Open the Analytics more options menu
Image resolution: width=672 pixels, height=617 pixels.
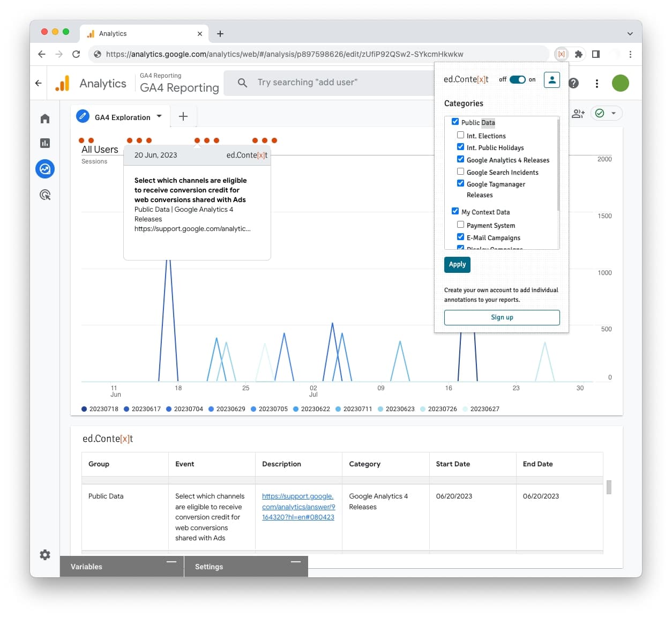point(596,83)
